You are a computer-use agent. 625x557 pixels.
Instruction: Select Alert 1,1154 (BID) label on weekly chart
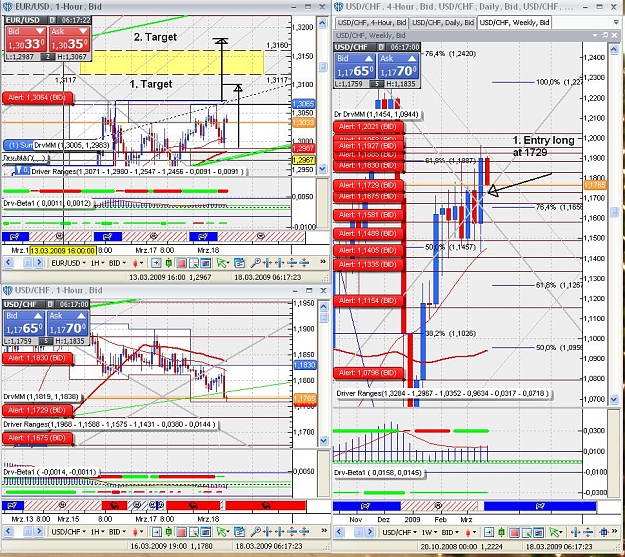click(x=368, y=301)
